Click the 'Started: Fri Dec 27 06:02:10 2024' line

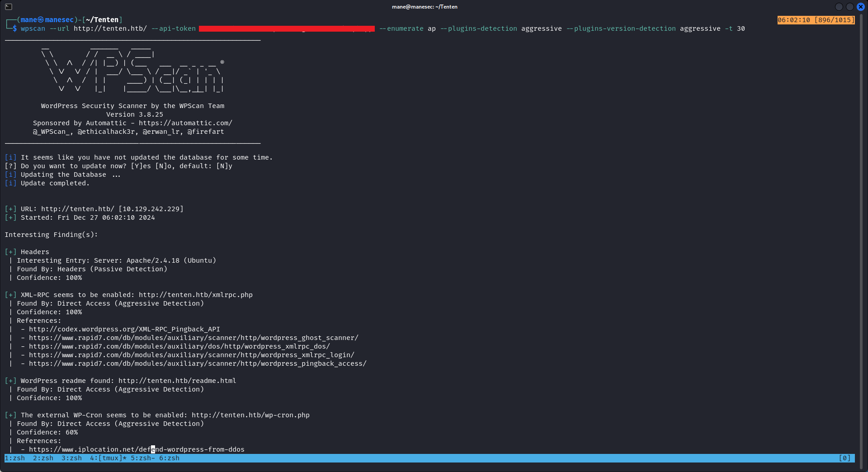(88, 217)
